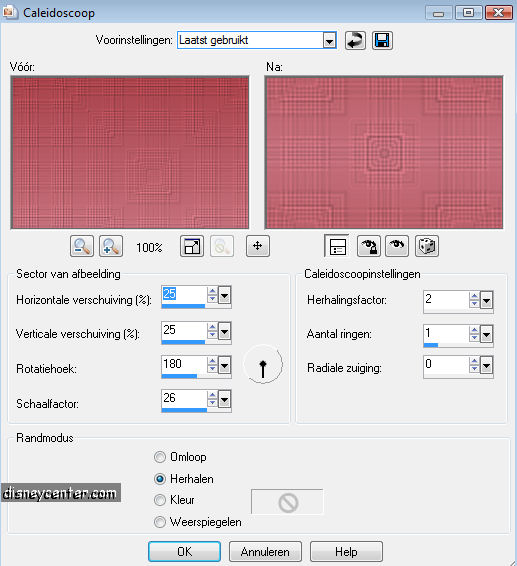Zoom out the preview with magnifier minus
This screenshot has width=517, height=566.
[x=82, y=246]
